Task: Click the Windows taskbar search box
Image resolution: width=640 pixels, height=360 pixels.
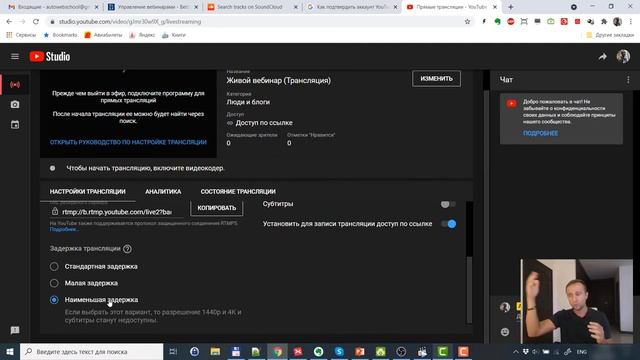Action: click(x=91, y=351)
